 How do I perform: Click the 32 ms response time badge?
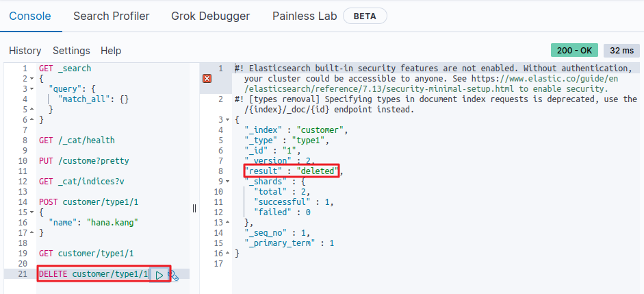coord(621,51)
